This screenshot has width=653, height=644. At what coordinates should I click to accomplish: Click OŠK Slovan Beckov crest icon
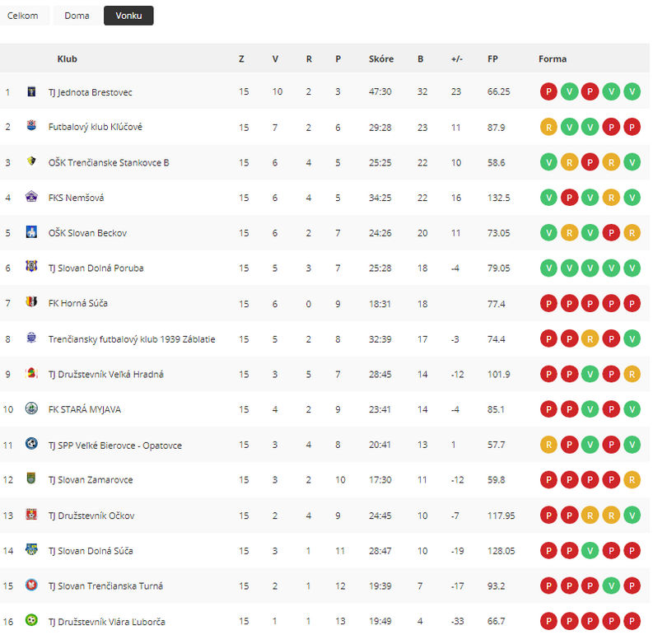pyautogui.click(x=31, y=231)
